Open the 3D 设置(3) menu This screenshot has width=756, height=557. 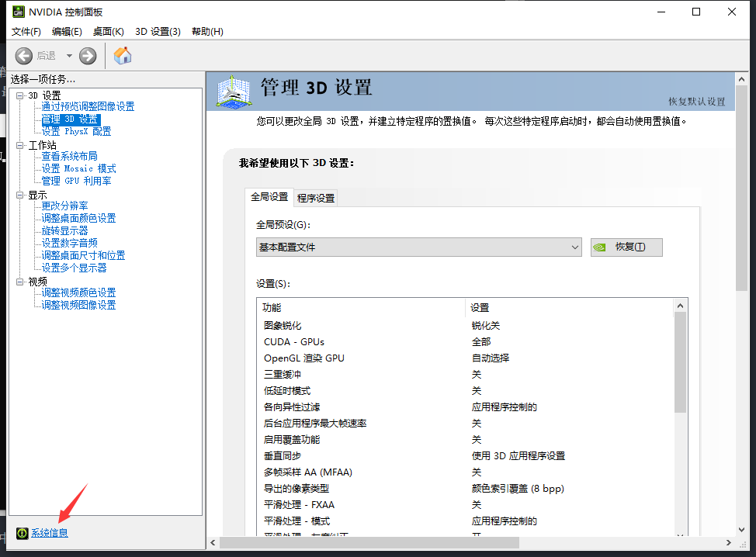pyautogui.click(x=158, y=31)
